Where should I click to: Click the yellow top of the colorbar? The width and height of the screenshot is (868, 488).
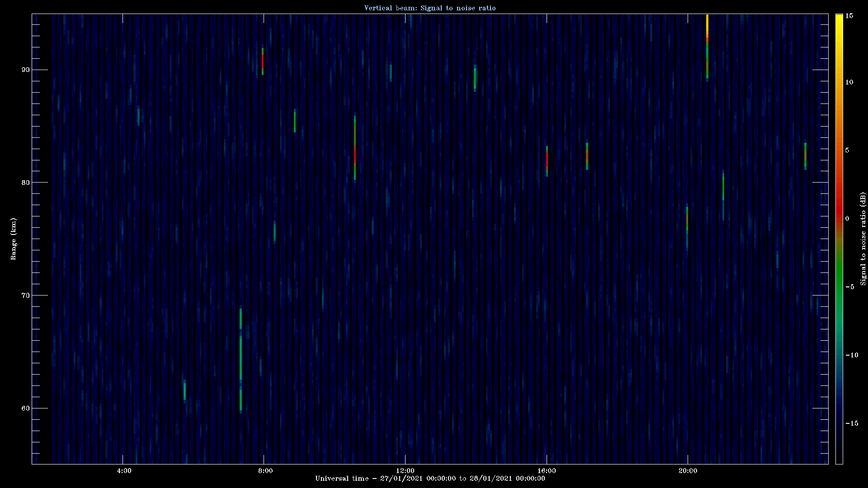[839, 23]
